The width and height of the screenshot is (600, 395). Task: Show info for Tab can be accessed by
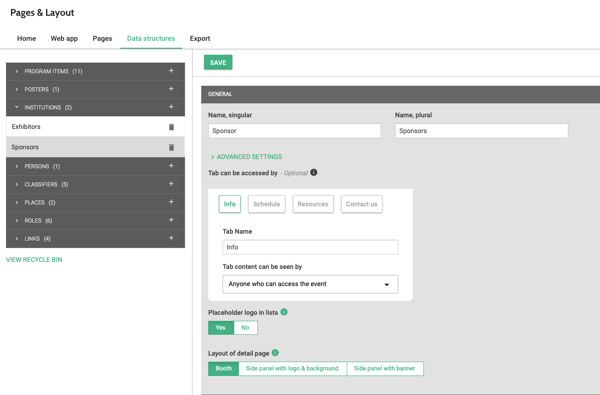[314, 172]
